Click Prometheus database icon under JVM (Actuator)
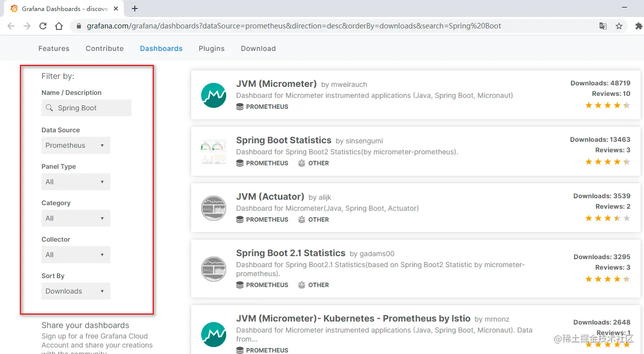Image resolution: width=644 pixels, height=354 pixels. (x=240, y=219)
